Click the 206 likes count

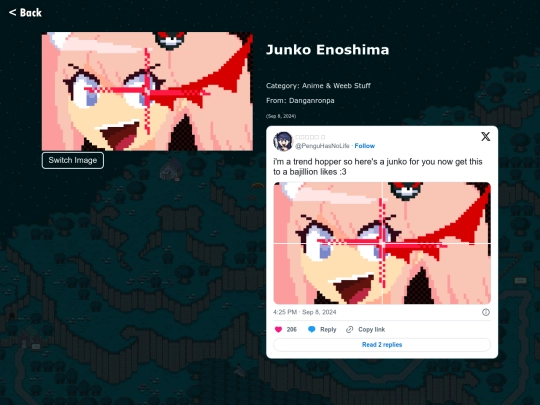[x=291, y=330]
